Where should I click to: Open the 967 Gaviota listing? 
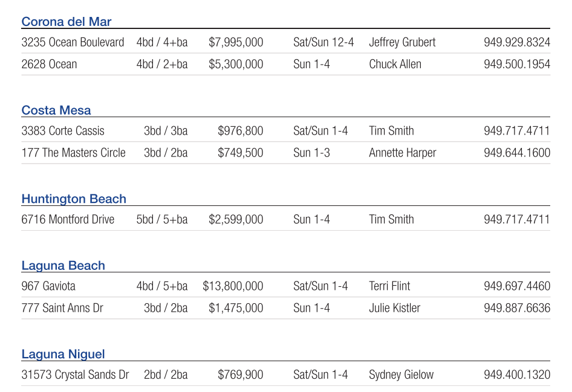click(48, 286)
